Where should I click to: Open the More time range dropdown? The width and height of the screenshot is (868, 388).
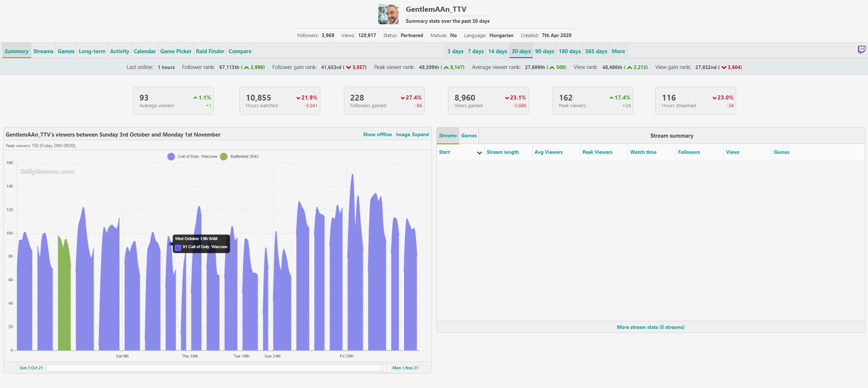(x=618, y=51)
